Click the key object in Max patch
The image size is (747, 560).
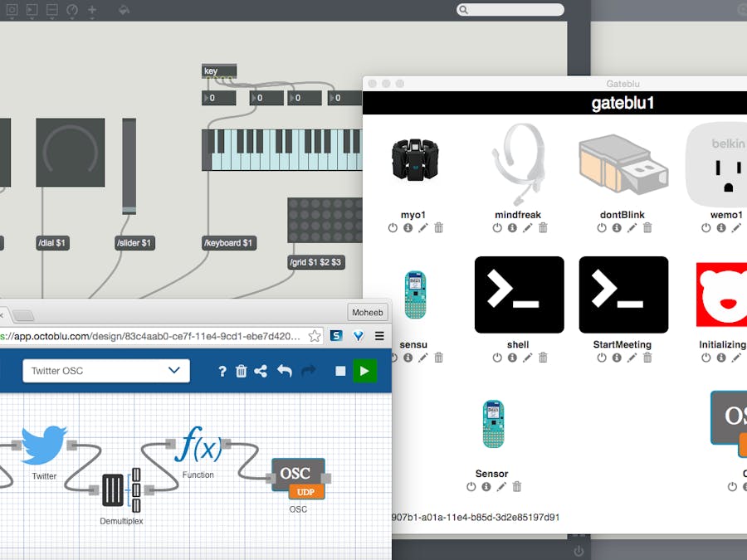coord(219,71)
